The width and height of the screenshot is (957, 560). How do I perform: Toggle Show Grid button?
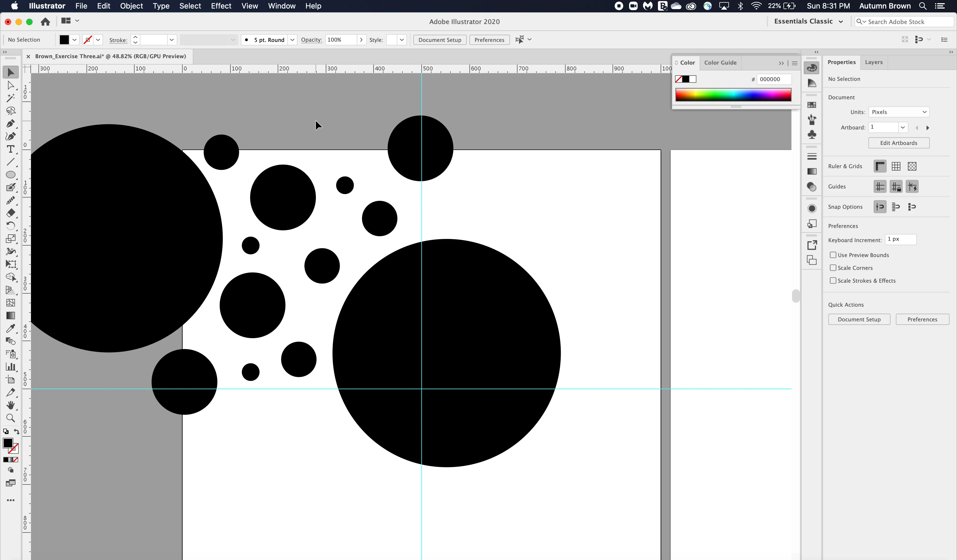[896, 166]
